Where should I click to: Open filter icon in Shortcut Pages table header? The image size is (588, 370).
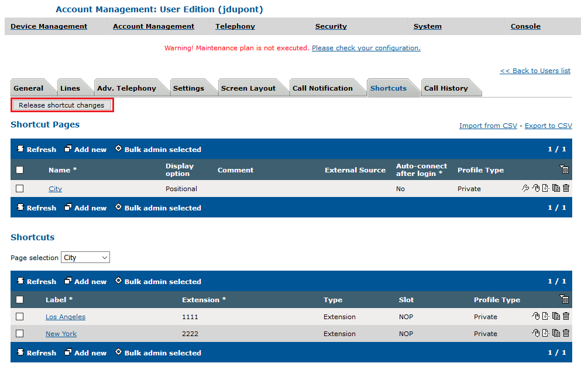point(564,170)
